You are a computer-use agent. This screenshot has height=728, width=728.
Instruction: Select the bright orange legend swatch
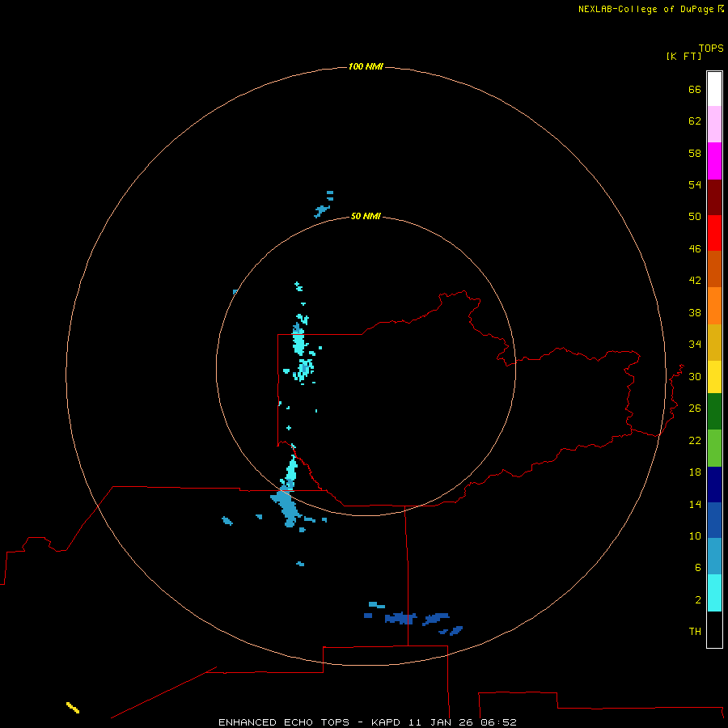tap(714, 306)
